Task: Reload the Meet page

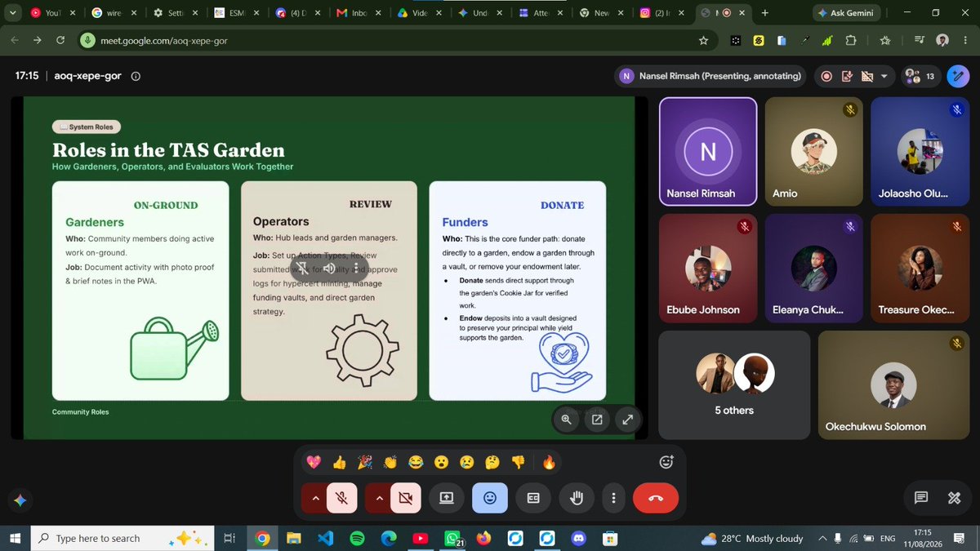Action: coord(60,40)
